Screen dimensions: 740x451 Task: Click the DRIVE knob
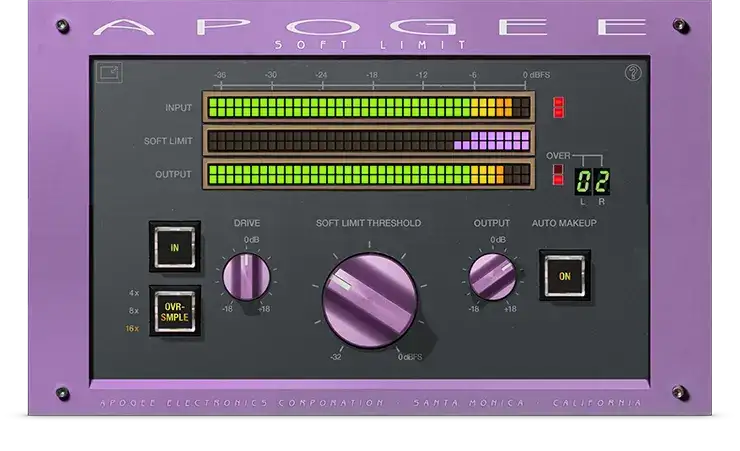pos(246,277)
